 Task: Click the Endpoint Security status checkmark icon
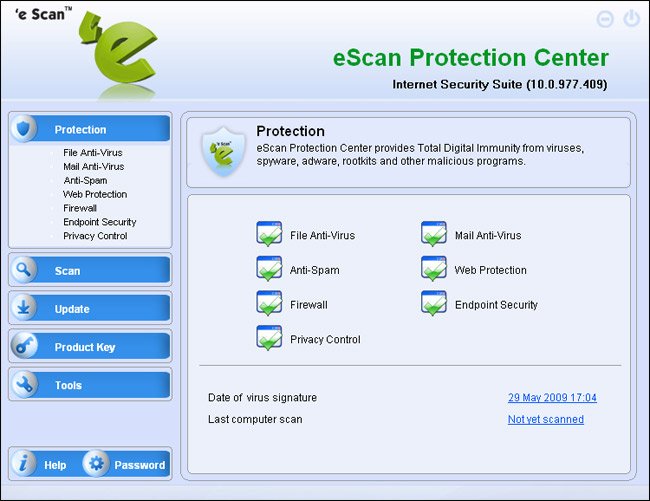point(434,303)
